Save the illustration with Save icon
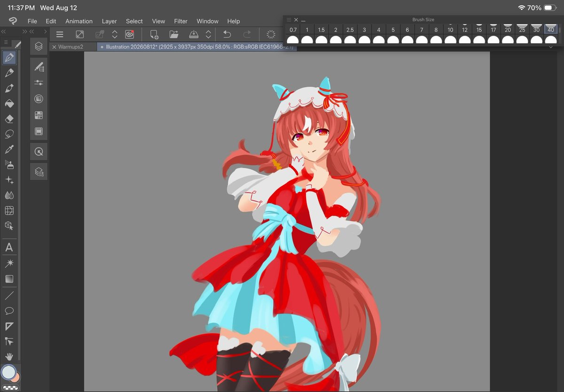 (x=194, y=34)
